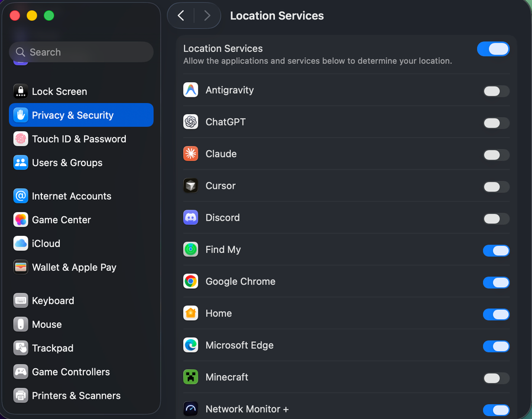532x419 pixels.
Task: Select Privacy & Security in sidebar
Action: (x=81, y=115)
